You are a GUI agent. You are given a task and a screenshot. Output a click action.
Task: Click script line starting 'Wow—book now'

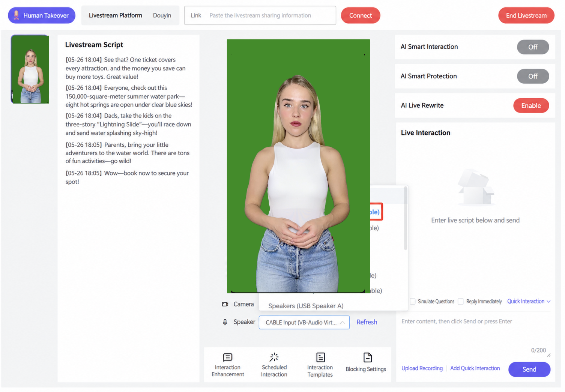coord(127,177)
